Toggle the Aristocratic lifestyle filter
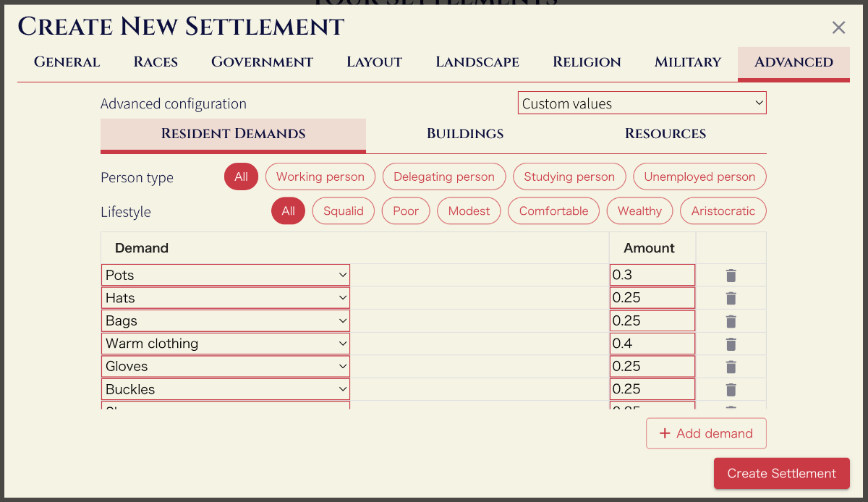The image size is (868, 502). coord(723,211)
